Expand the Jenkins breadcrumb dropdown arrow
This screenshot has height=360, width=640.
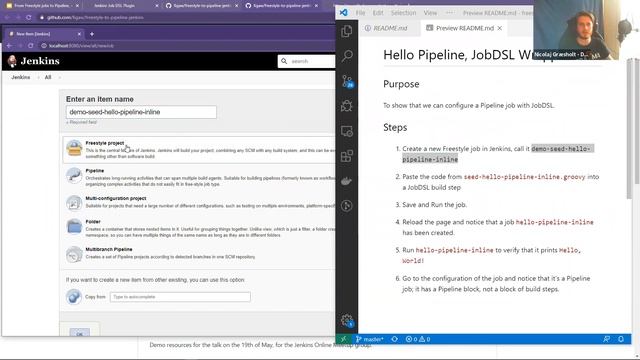pos(37,77)
